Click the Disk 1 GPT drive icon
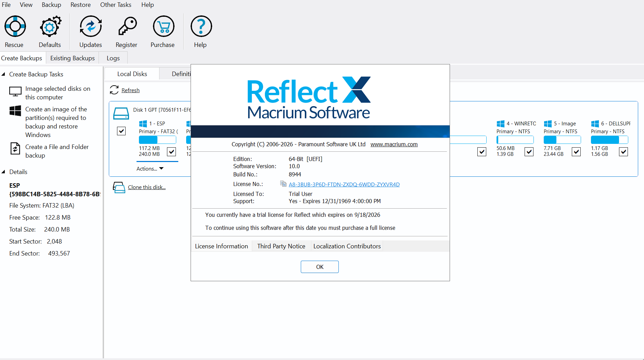Screen dimensions: 644x360 tap(121, 113)
